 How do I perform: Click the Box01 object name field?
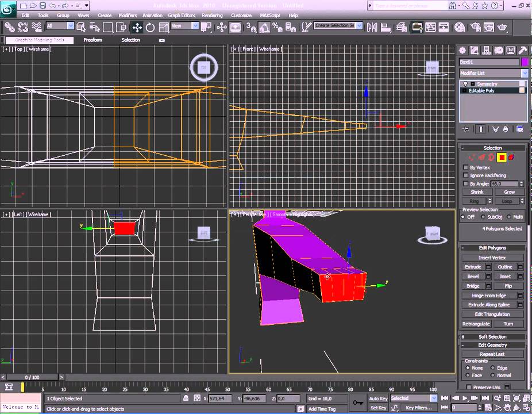coord(489,62)
